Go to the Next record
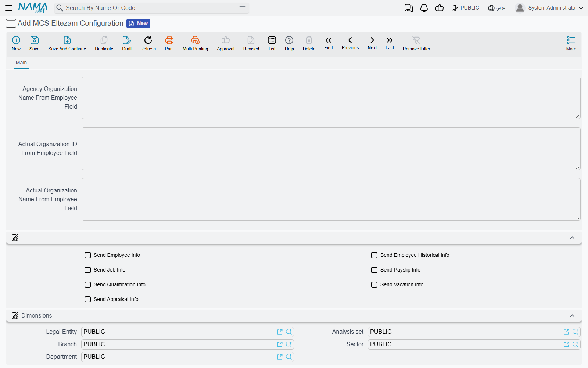Screen dimensions: 588x368 click(372, 43)
